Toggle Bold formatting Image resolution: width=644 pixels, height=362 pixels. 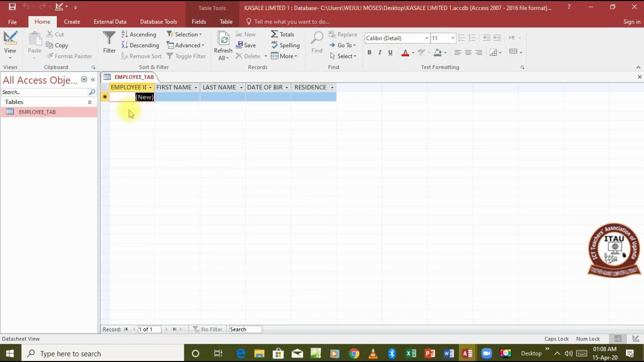369,52
